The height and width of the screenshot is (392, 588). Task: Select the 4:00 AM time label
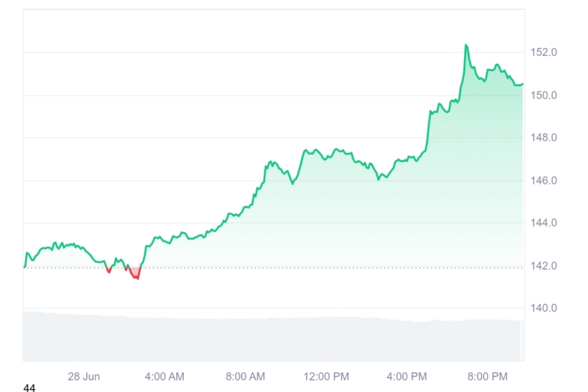[x=165, y=376]
